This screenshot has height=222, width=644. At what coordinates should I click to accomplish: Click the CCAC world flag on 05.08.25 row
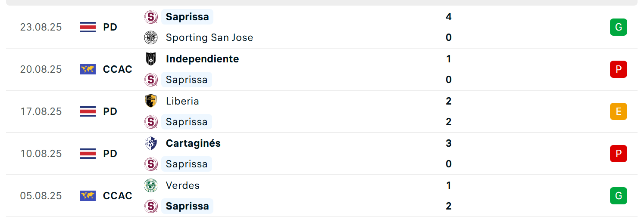point(88,196)
